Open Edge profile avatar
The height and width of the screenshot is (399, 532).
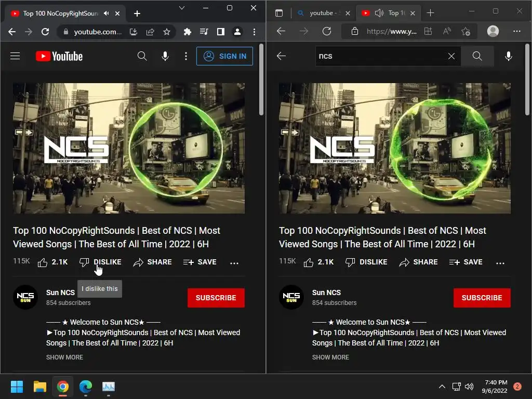[x=493, y=31]
